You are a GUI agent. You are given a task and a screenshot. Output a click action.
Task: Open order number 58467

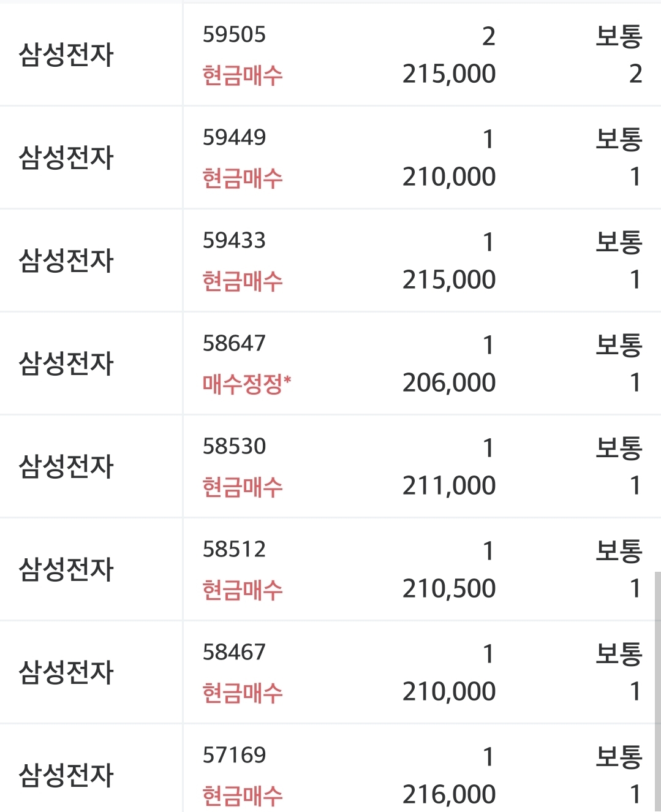[234, 653]
